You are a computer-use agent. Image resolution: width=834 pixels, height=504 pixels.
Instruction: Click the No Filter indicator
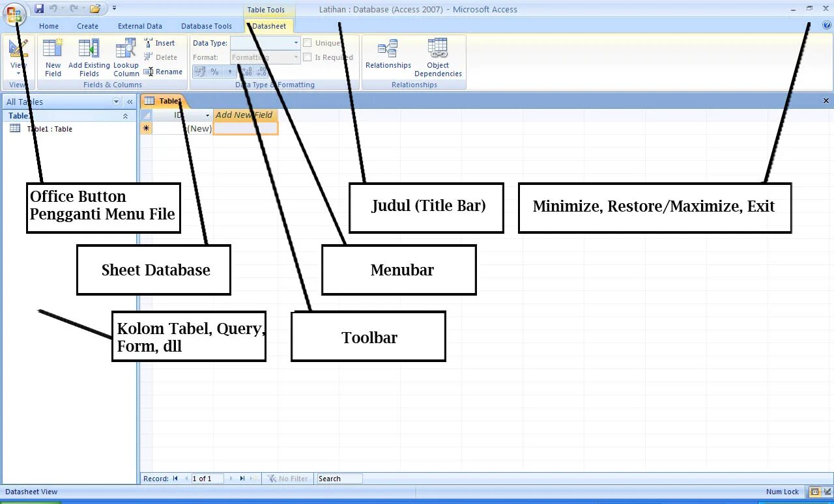click(287, 479)
